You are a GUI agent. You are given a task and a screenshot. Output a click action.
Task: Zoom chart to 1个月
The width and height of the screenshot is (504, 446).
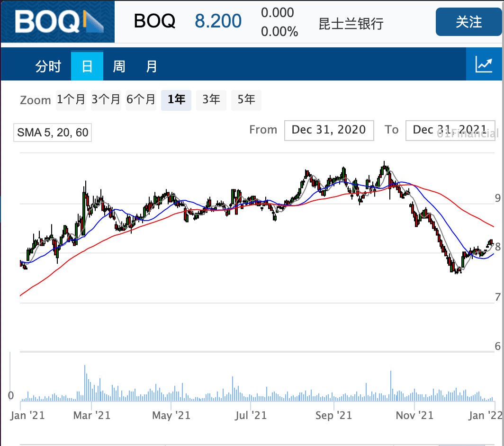point(71,99)
